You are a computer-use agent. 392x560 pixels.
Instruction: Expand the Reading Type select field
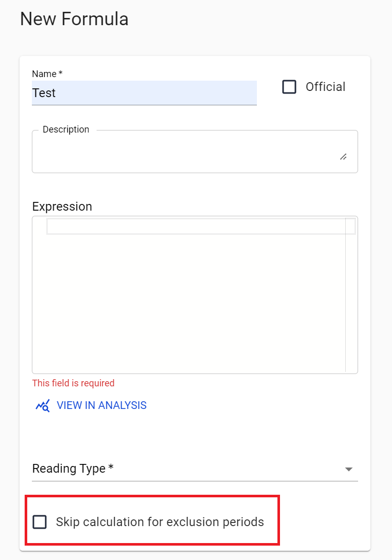[x=185, y=469]
